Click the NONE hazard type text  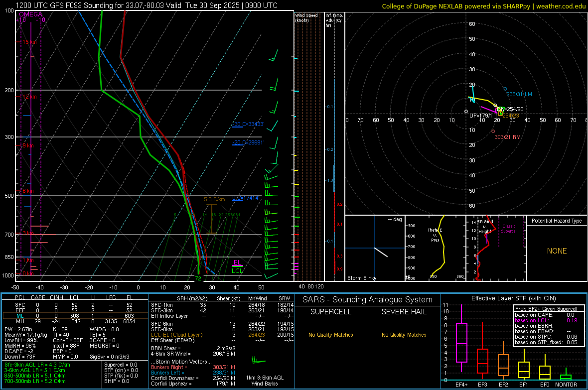(557, 251)
